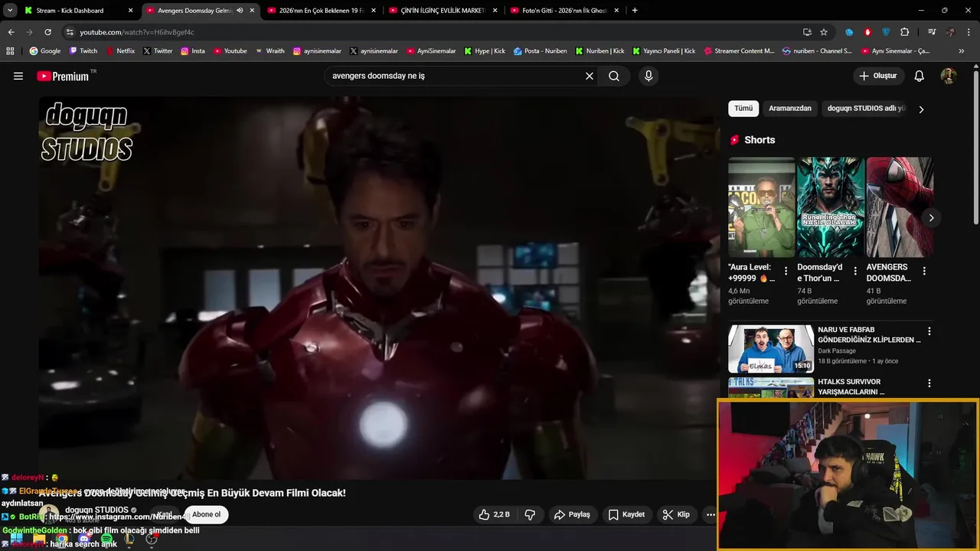Open a new browser tab
Viewport: 980px width, 551px height.
pos(635,11)
